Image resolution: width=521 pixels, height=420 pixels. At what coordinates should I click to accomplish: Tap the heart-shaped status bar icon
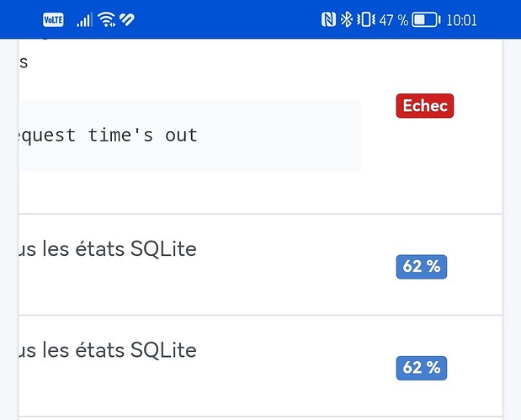coord(127,19)
